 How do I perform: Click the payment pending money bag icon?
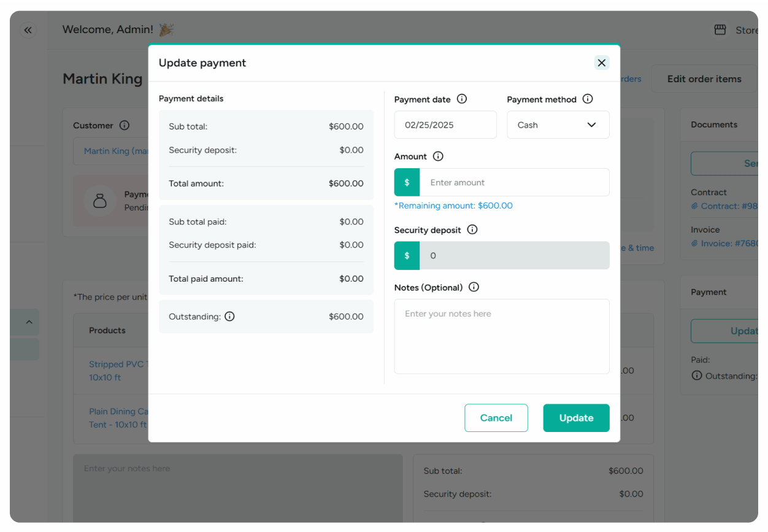[100, 201]
